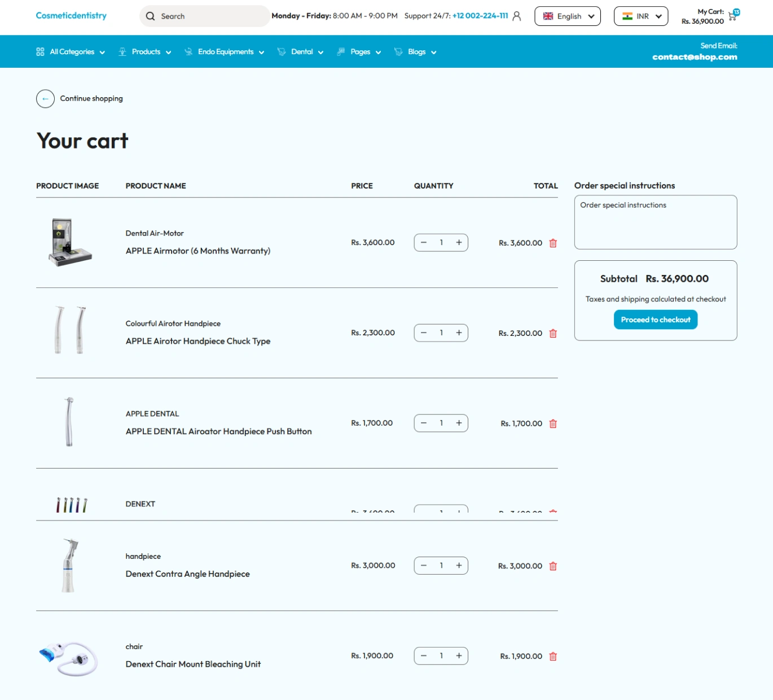Image resolution: width=773 pixels, height=700 pixels.
Task: Remove Denext Contra Angle Handpiece item
Action: tap(553, 566)
